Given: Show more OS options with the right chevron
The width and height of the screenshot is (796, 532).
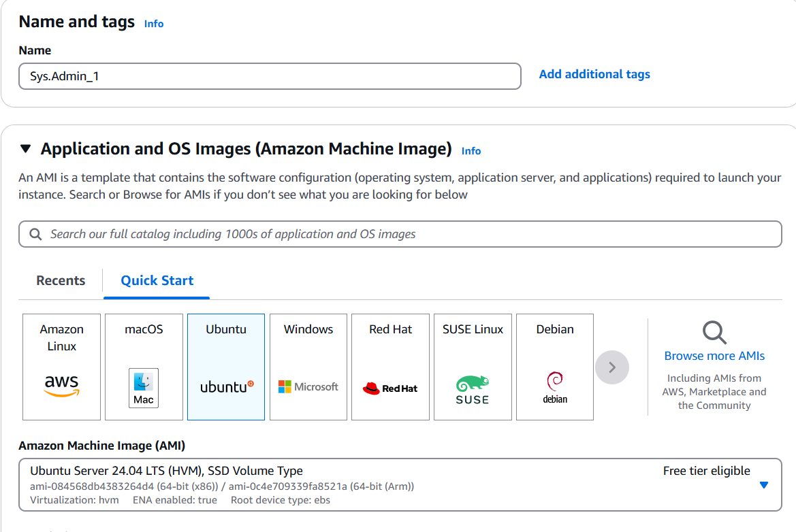Looking at the screenshot, I should click(612, 367).
